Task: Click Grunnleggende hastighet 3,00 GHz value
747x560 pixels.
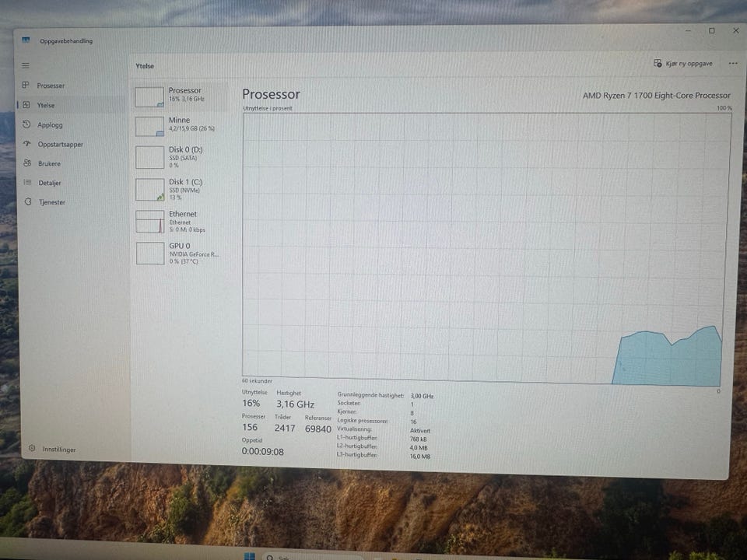Action: point(422,396)
